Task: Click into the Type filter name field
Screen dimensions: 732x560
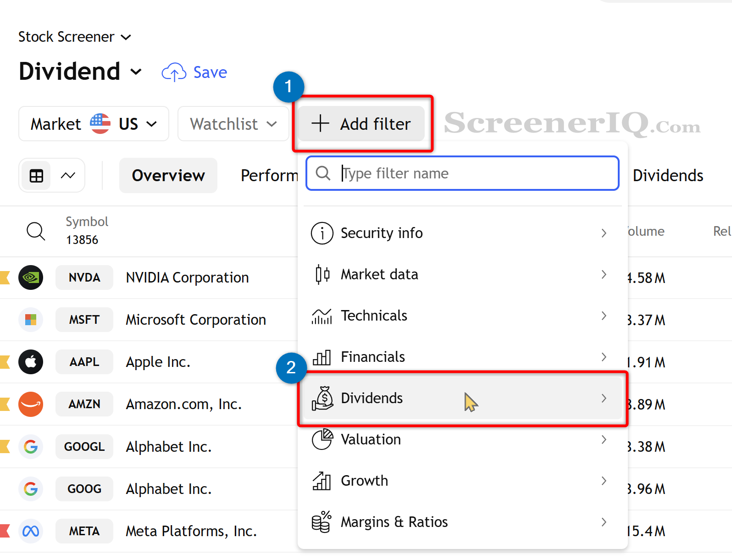Action: [463, 173]
